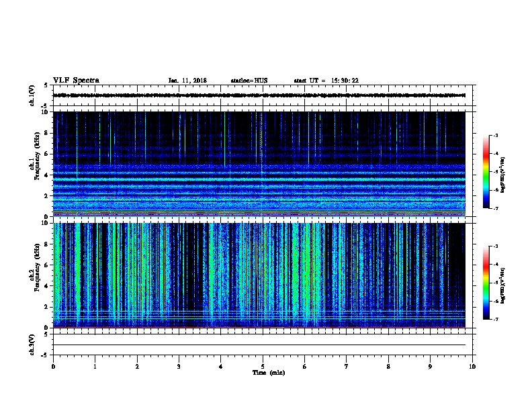Click inside the ch.2 frequency spectrogram
The height and width of the screenshot is (411, 532).
tap(259, 275)
